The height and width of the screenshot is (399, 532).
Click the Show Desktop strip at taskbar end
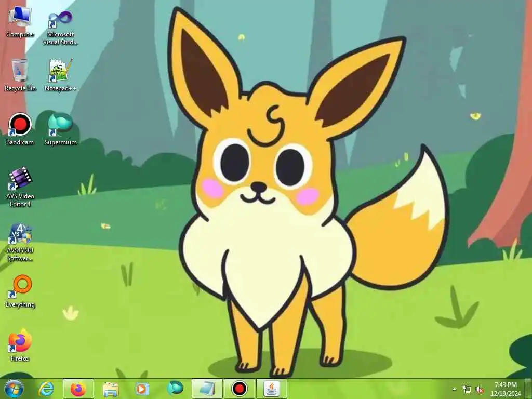tap(528, 389)
